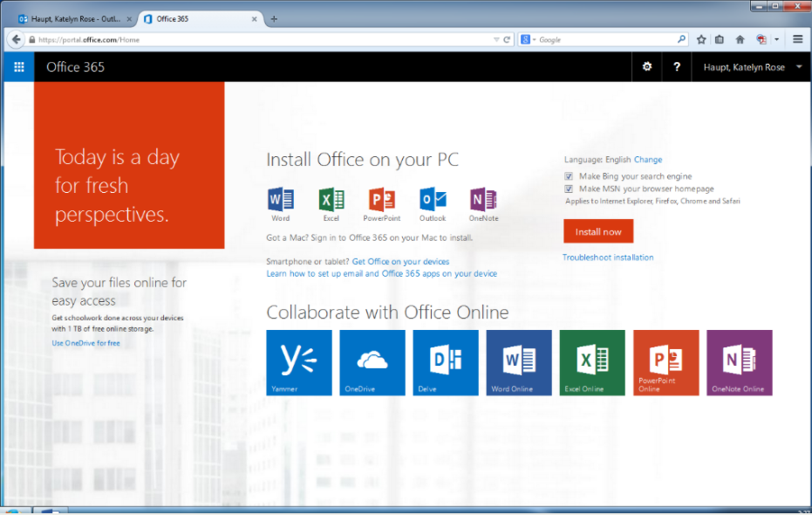The height and width of the screenshot is (515, 812).
Task: Click the browser address bar
Action: click(262, 39)
